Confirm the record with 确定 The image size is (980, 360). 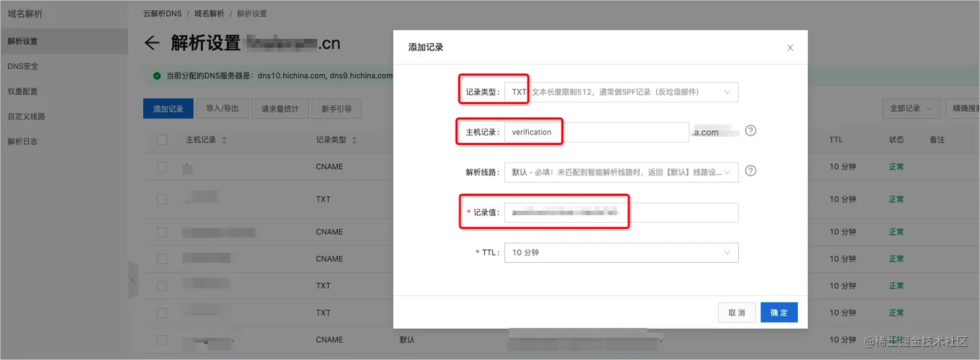[x=779, y=312]
